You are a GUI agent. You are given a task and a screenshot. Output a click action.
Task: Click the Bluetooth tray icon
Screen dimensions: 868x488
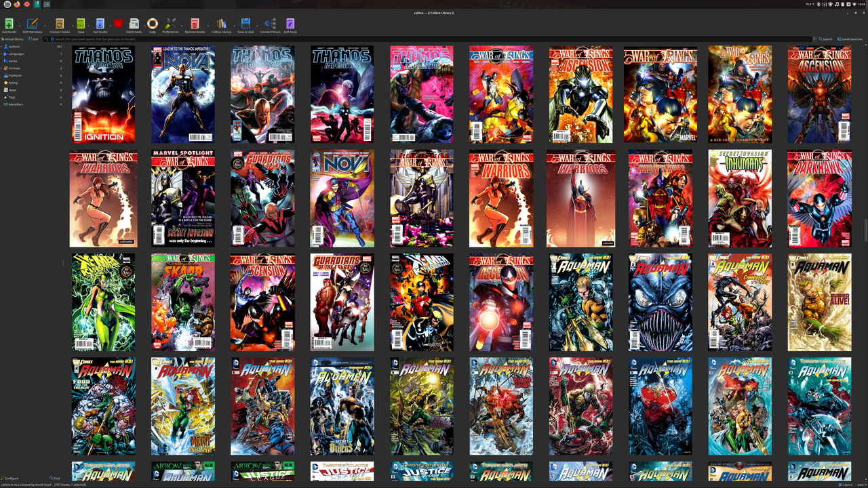(818, 4)
